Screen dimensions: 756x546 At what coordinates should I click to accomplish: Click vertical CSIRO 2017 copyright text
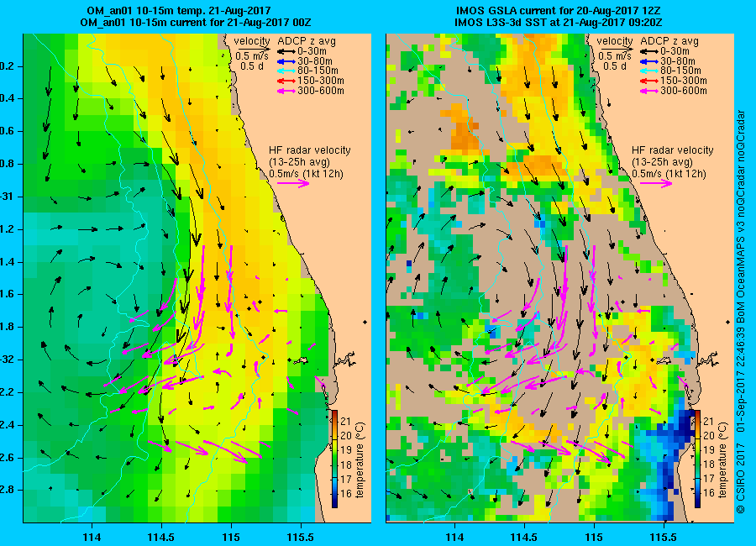point(741,477)
